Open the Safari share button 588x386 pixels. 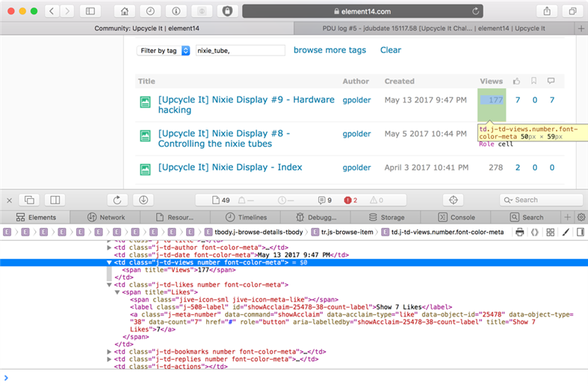547,11
